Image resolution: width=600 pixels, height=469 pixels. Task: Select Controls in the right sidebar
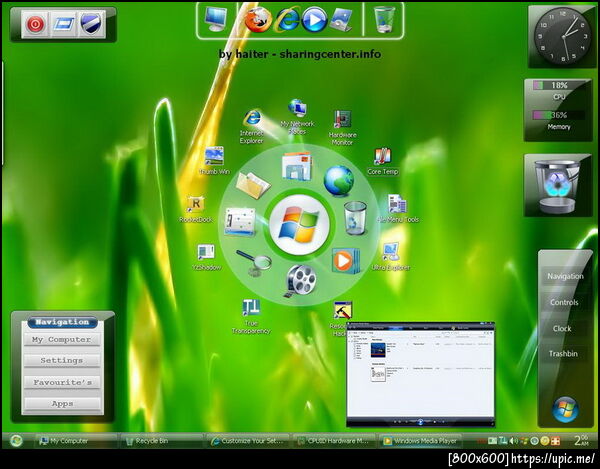pyautogui.click(x=564, y=302)
